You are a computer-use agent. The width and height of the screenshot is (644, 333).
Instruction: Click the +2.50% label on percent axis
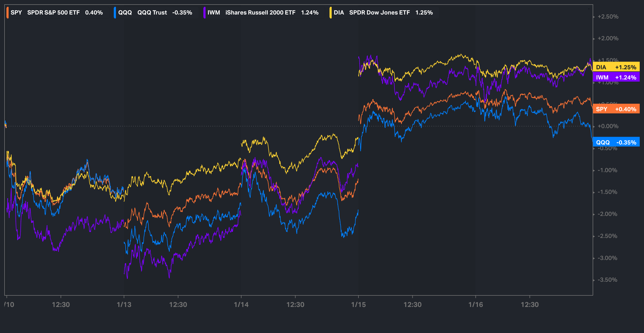[608, 17]
